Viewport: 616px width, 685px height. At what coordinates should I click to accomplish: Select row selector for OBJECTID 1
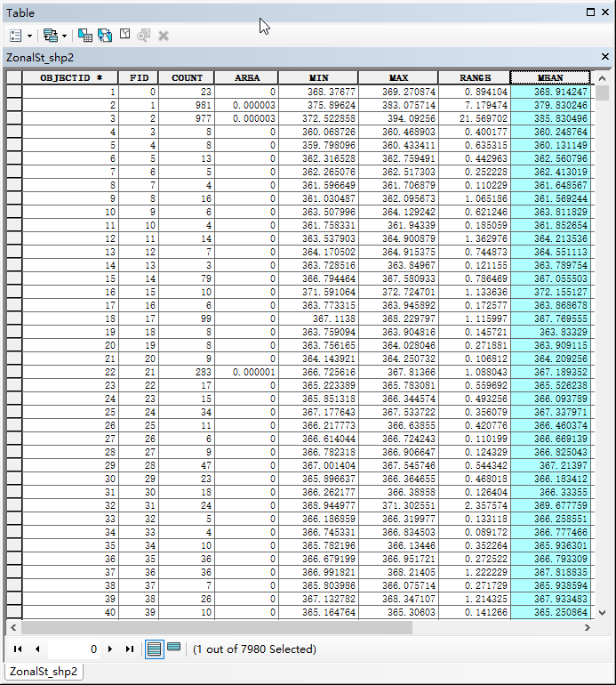(14, 92)
